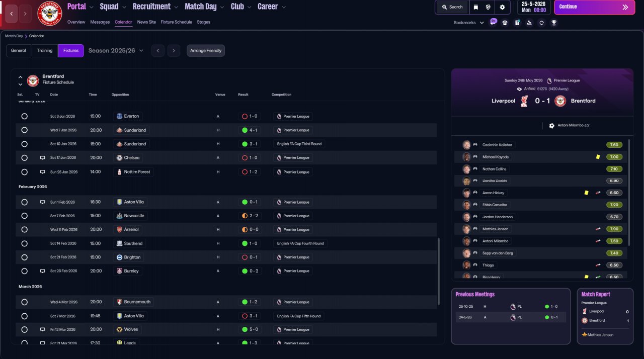Select radio circle for Sunderland 7 Jan fixture
Screen dimensions: 644x359
(x=24, y=130)
